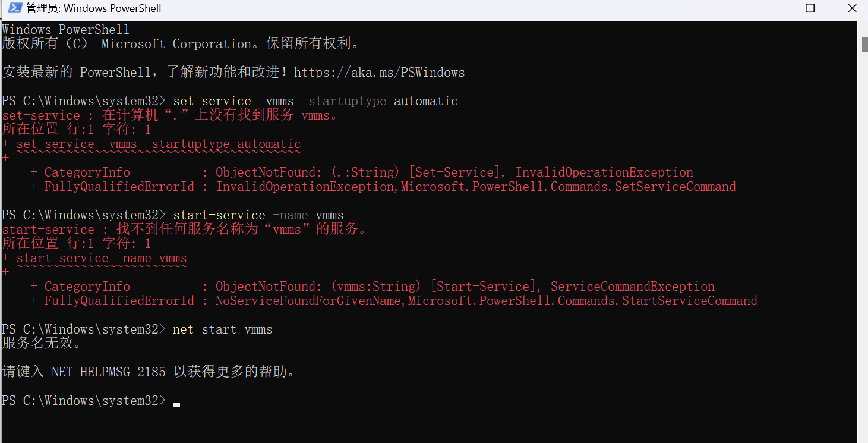Click the vertical scrollbar thumb
Screen dimensions: 868x443
pos(864,45)
